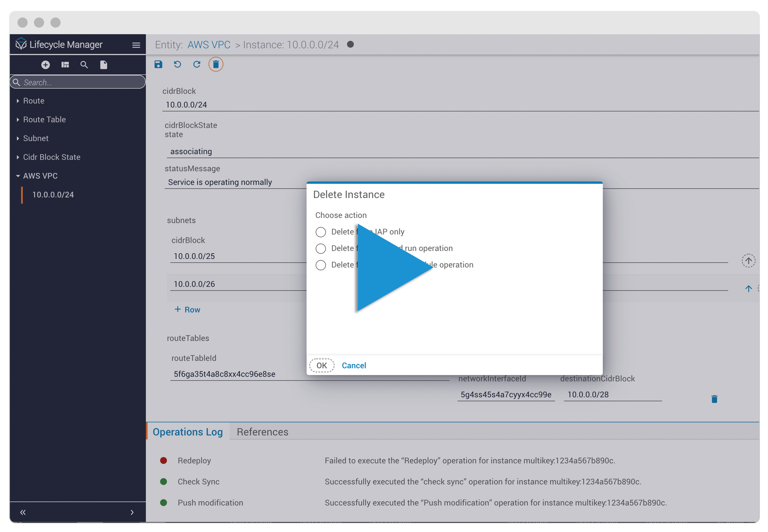
Task: Click the add entity plus icon in sidebar
Action: click(46, 65)
